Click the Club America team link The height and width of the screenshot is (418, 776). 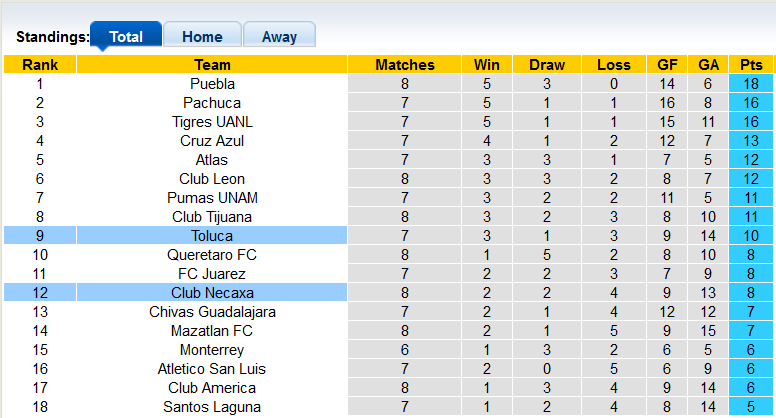click(x=212, y=388)
